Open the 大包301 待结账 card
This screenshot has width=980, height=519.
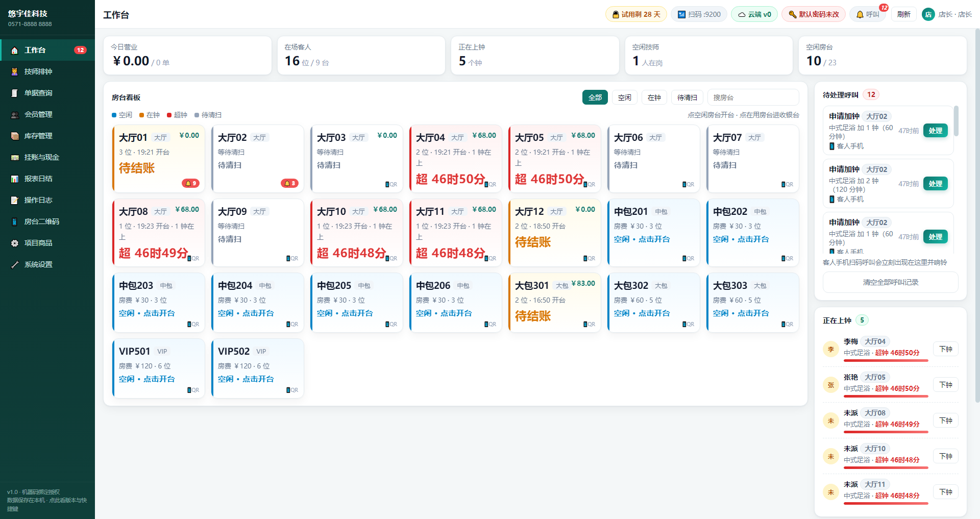click(554, 303)
